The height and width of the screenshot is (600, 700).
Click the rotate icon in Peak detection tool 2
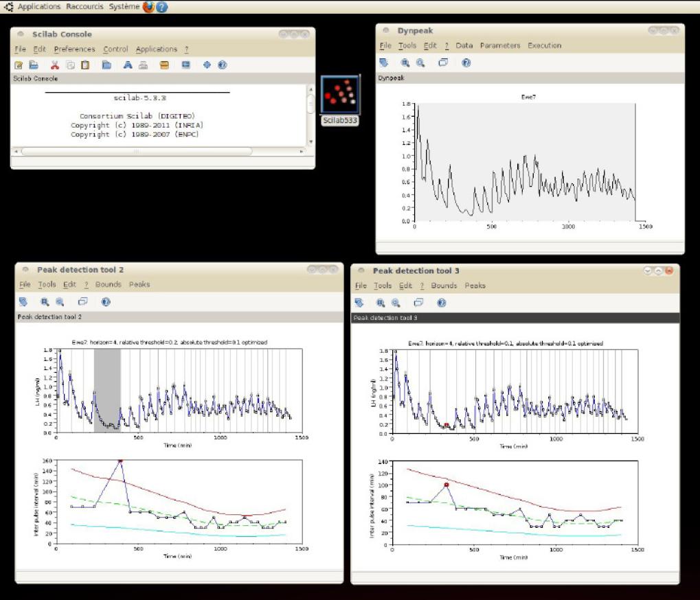23,302
